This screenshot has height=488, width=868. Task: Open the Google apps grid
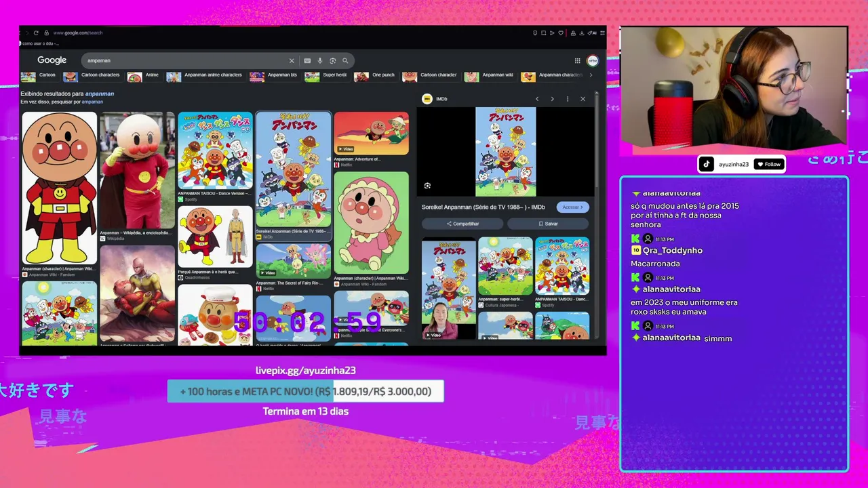coord(577,60)
